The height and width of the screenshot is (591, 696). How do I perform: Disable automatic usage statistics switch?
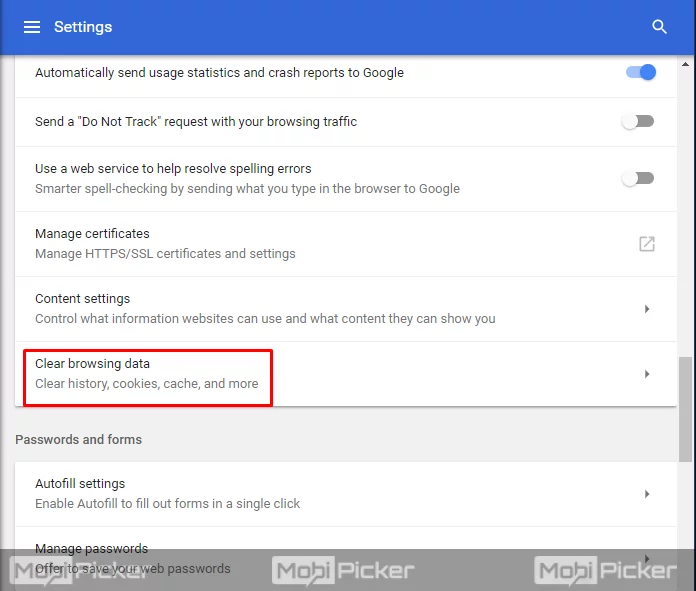[640, 72]
